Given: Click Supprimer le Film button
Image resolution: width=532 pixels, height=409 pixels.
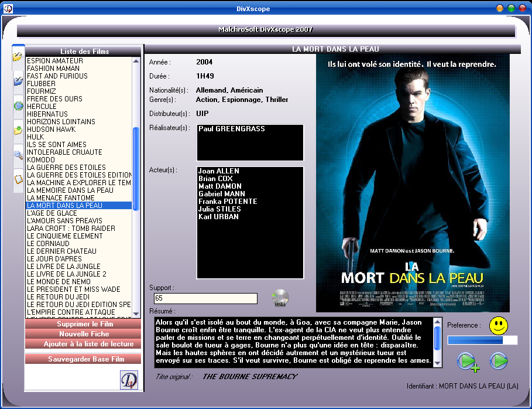Looking at the screenshot, I should click(83, 323).
